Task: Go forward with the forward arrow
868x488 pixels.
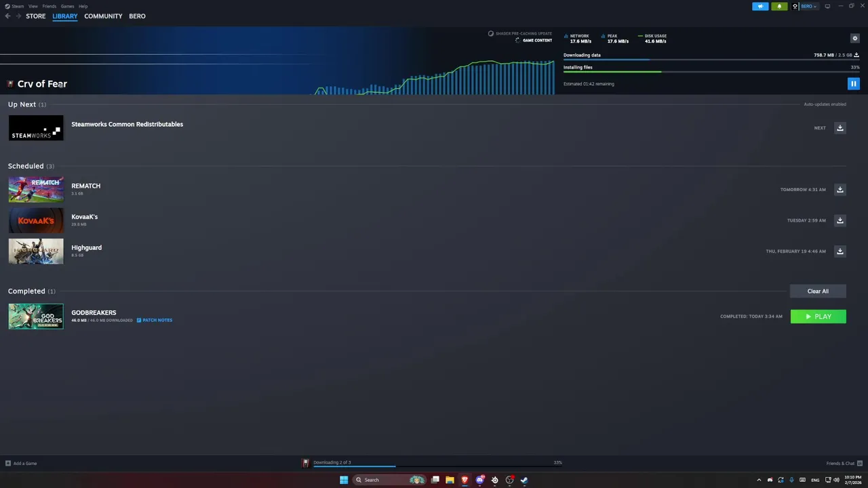Action: coord(18,16)
